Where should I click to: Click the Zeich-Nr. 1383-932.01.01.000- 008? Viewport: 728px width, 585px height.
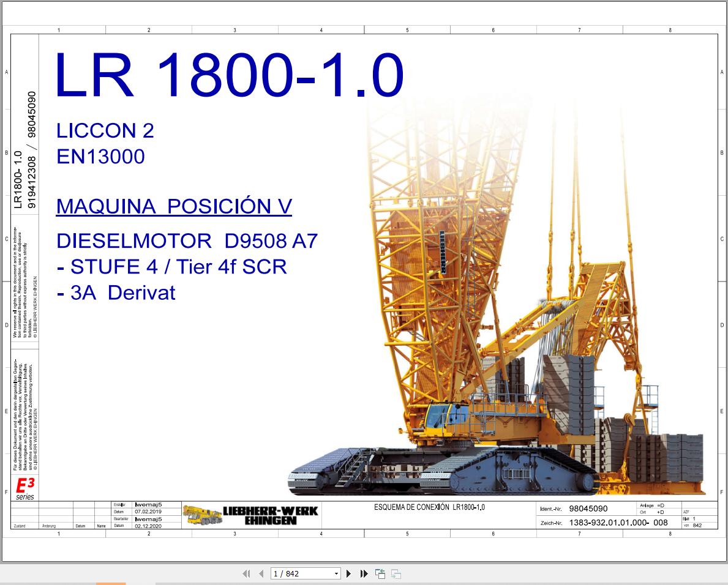click(x=618, y=523)
